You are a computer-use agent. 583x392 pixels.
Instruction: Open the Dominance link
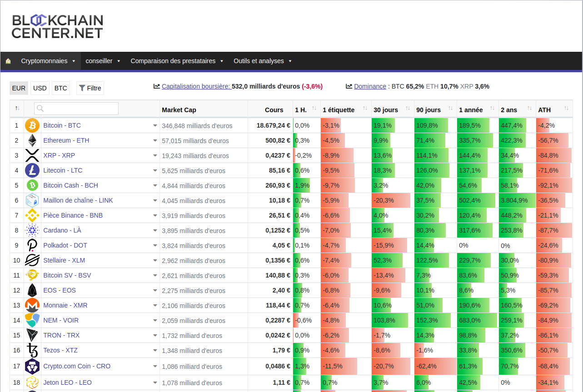[x=369, y=86]
